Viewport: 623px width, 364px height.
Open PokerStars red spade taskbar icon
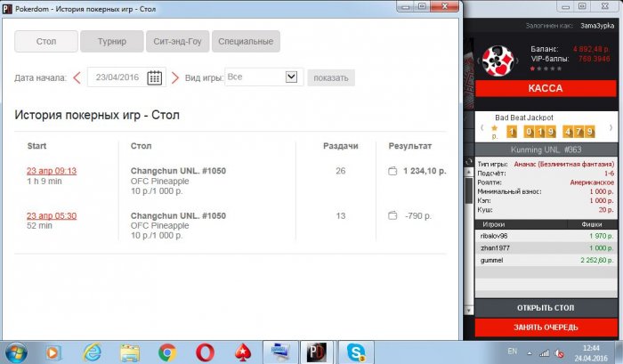pos(243,352)
